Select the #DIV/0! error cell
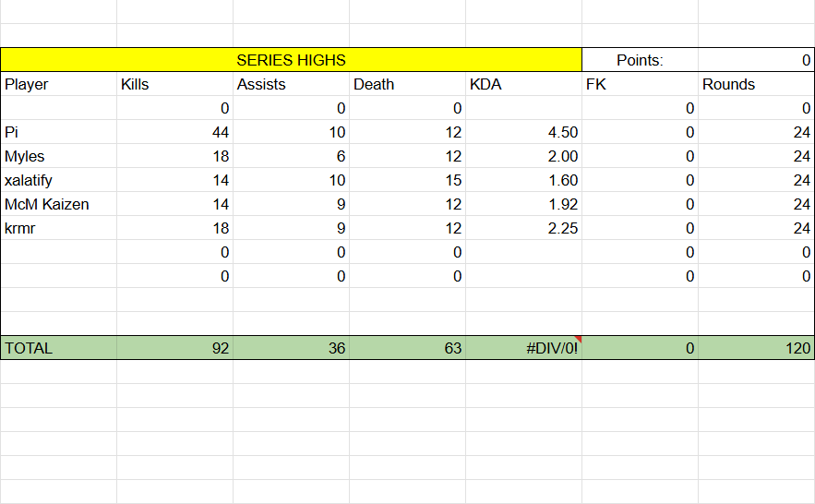 [x=524, y=348]
